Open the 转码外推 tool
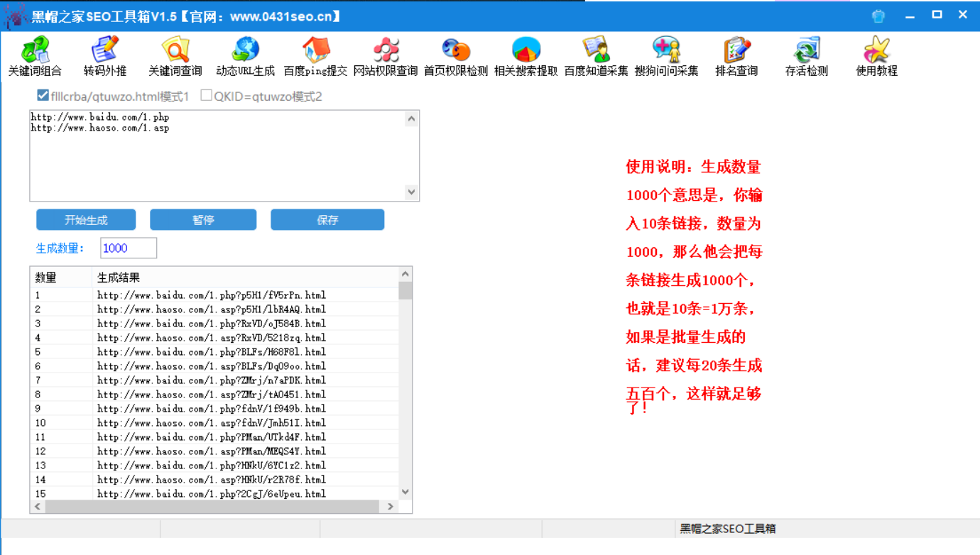Image resolution: width=980 pixels, height=555 pixels. (104, 56)
